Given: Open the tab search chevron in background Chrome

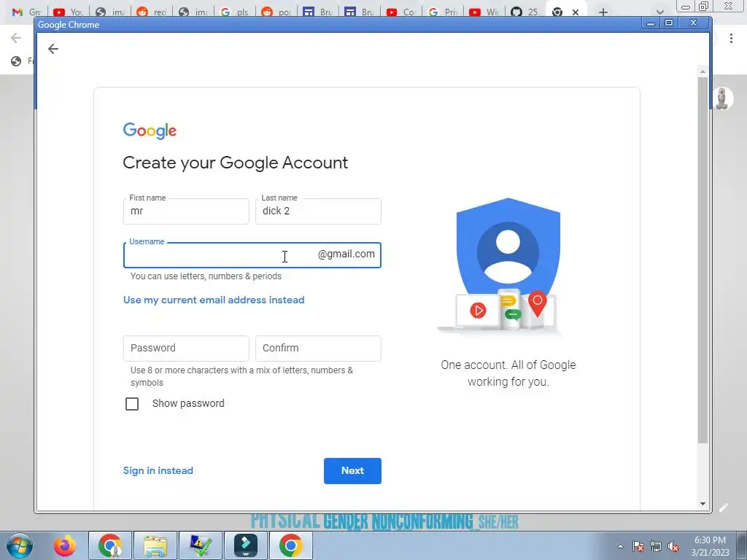Looking at the screenshot, I should [659, 12].
